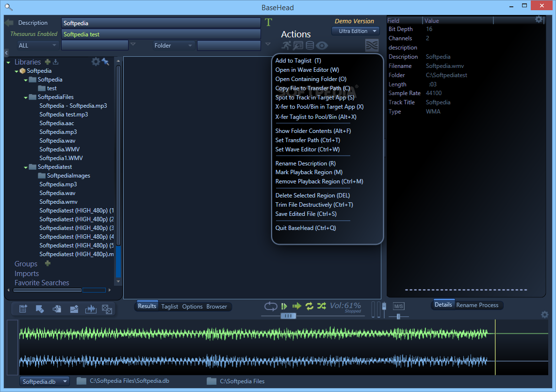The image size is (556, 392).
Task: Select Add to Taglist (T) action
Action: pyautogui.click(x=298, y=61)
